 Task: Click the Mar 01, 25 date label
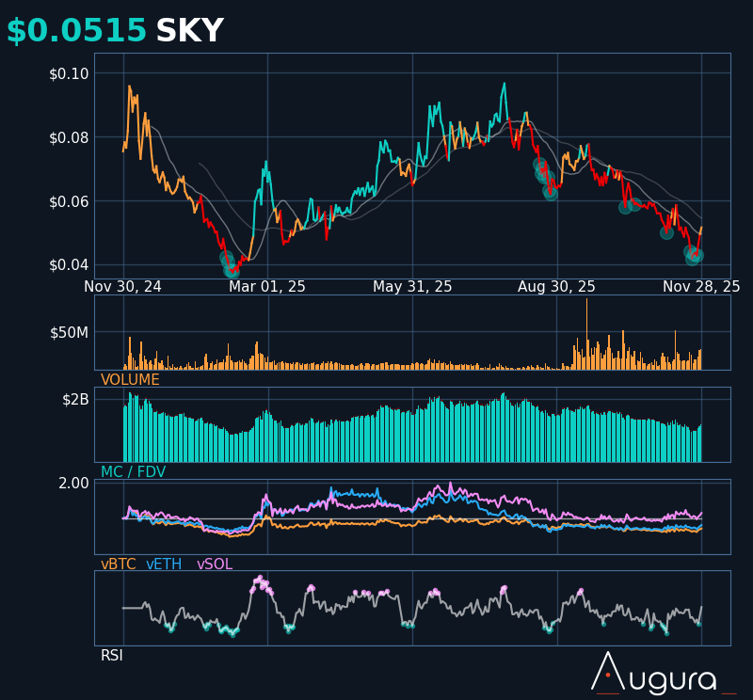click(x=267, y=287)
